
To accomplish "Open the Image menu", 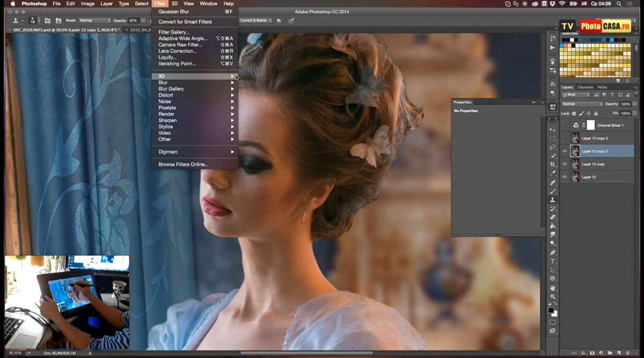I will 87,4.
